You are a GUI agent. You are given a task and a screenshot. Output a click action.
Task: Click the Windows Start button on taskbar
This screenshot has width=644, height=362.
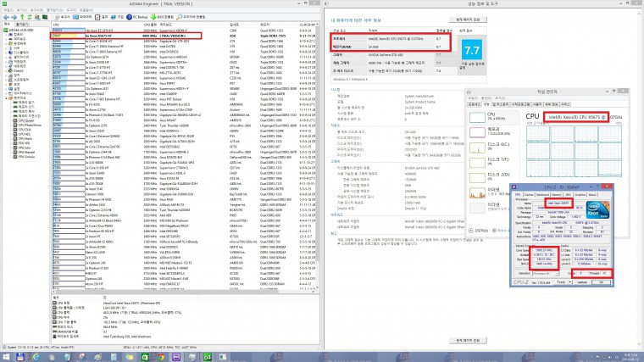click(x=6, y=357)
